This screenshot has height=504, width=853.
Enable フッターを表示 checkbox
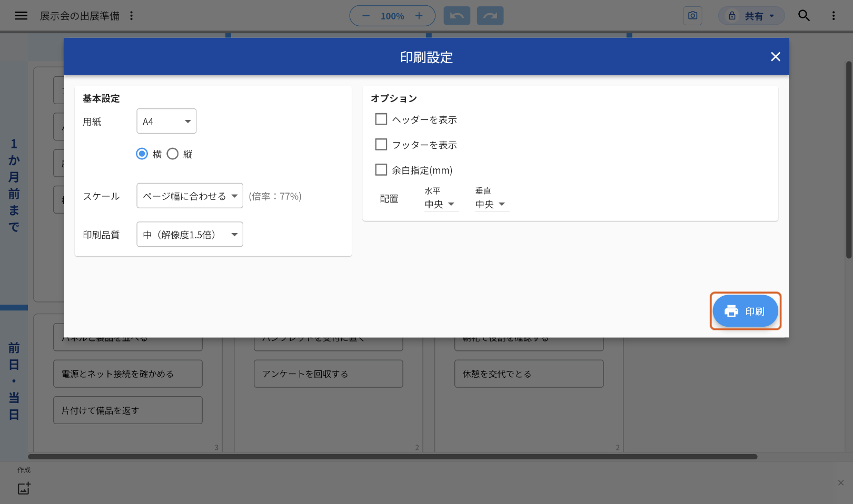tap(381, 145)
